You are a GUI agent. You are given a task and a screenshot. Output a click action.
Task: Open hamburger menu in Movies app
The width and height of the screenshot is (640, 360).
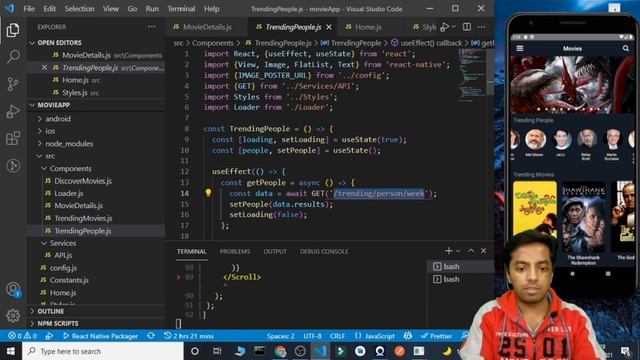click(520, 48)
